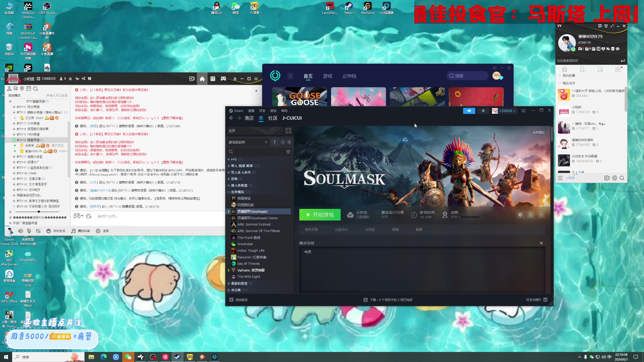Image resolution: width=644 pixels, height=362 pixels.
Task: Click the green 开始游戏 play button for Soulmask
Action: click(320, 215)
